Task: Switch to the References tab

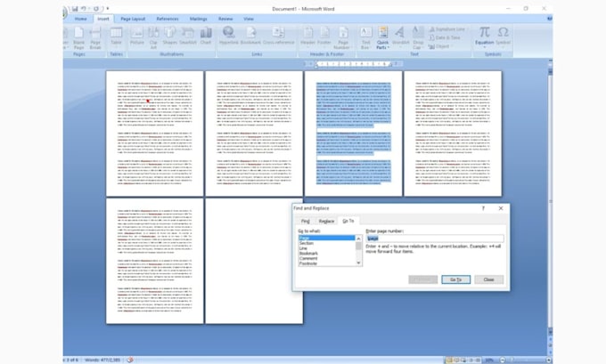Action: 168,19
